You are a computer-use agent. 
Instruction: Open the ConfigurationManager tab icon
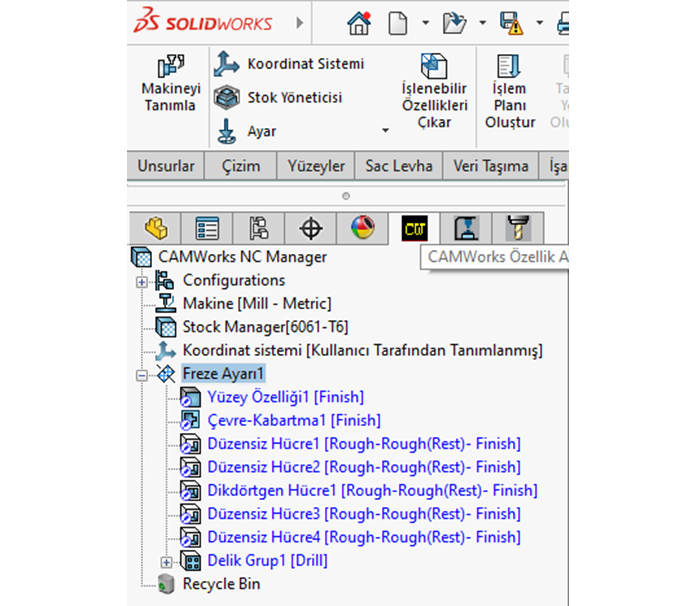(259, 229)
